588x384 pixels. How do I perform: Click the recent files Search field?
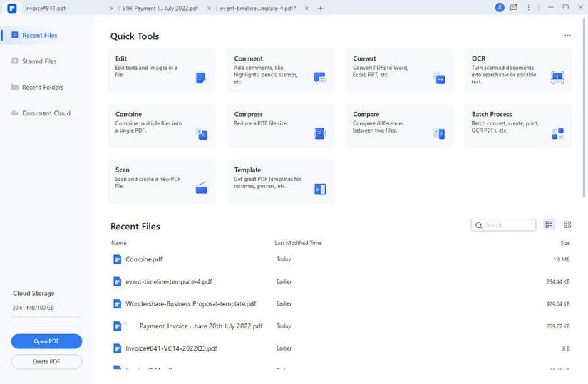coord(503,225)
